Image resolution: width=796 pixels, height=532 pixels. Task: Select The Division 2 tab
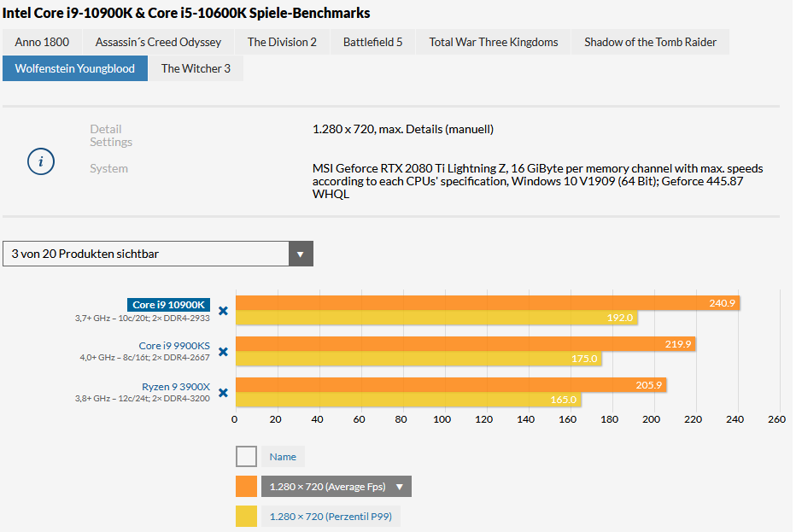[x=282, y=42]
